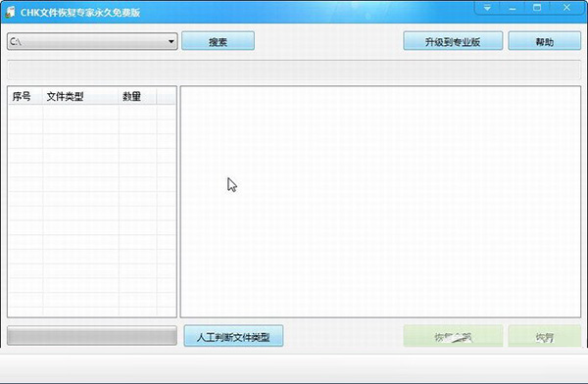Viewport: 588px width, 384px height.
Task: Click the 数量 column header
Action: pyautogui.click(x=137, y=97)
